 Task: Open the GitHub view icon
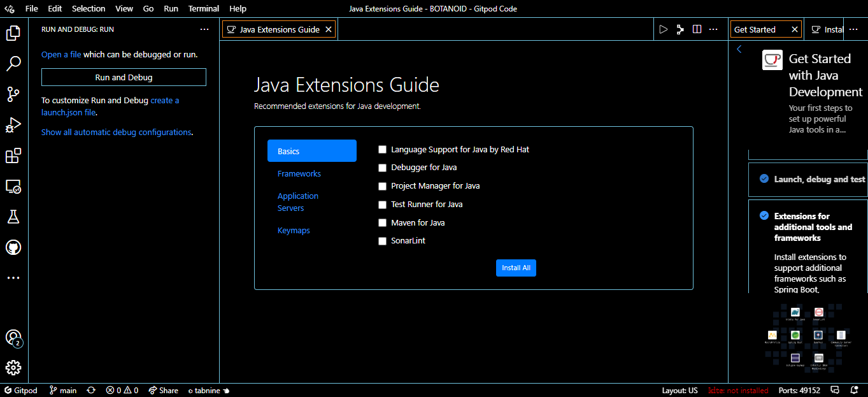(13, 247)
